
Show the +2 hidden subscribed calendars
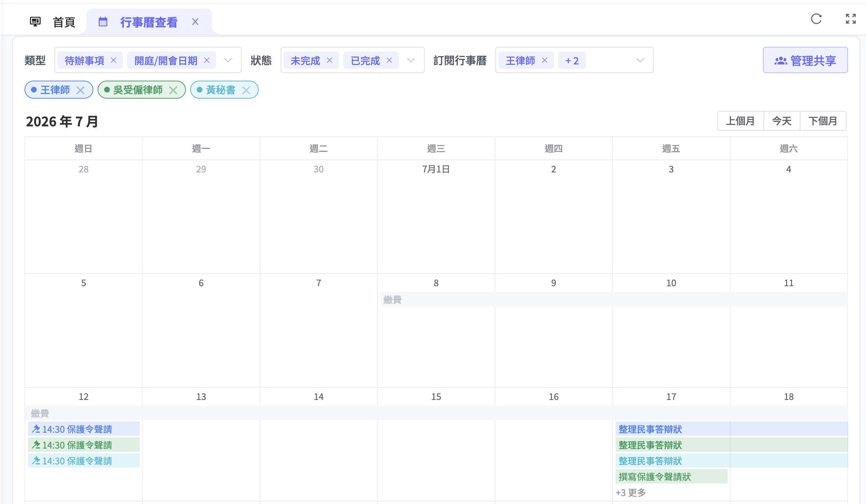click(x=572, y=60)
